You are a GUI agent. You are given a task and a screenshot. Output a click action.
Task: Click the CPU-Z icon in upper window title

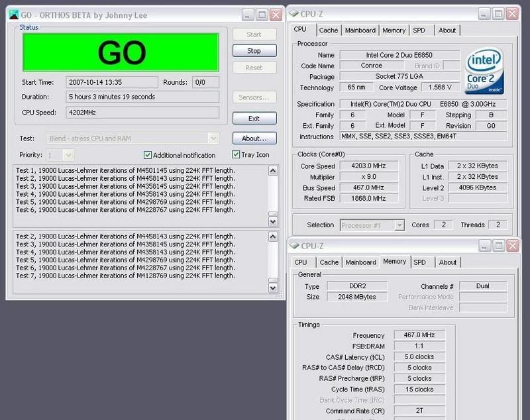(293, 13)
